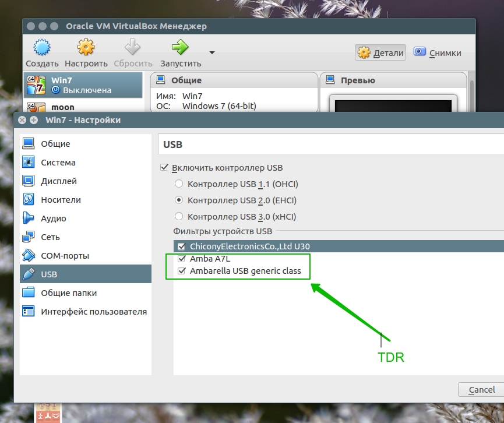Viewport: 504px width, 423px height.
Task: Click the Cancel button
Action: [x=481, y=390]
